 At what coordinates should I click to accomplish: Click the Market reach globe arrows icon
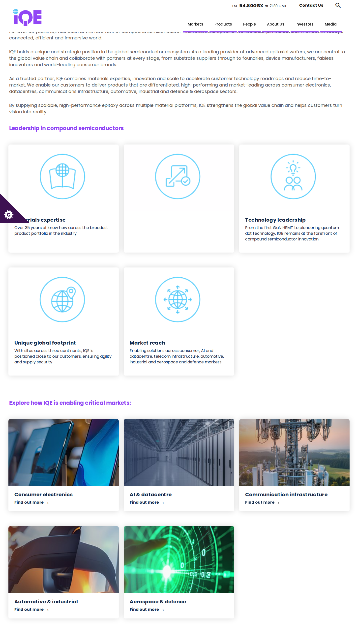(x=178, y=299)
